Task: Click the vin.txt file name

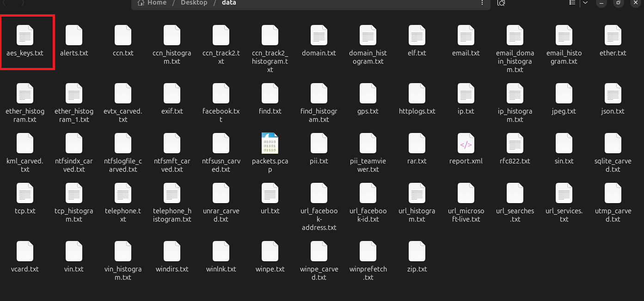Action: click(x=74, y=269)
